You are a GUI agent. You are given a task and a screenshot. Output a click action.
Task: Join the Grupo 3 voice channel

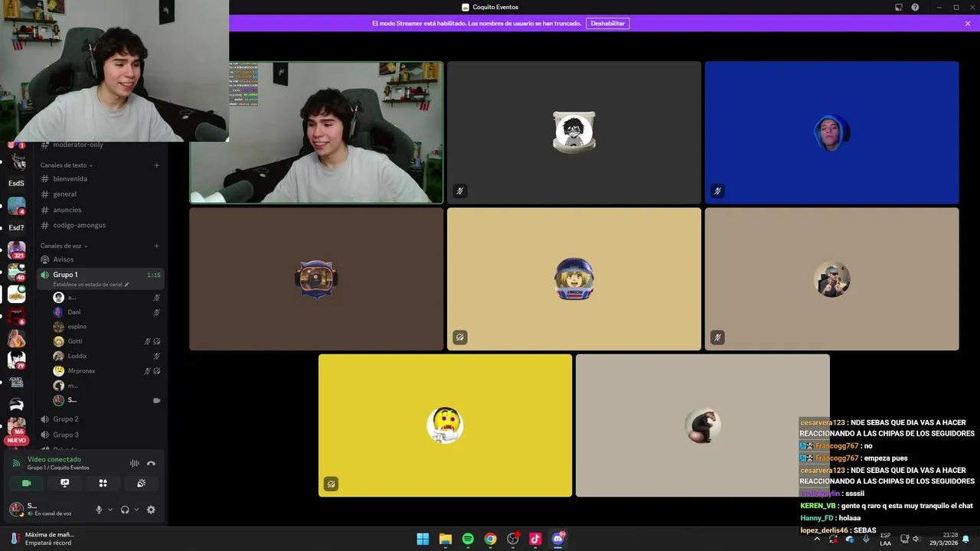(100, 435)
